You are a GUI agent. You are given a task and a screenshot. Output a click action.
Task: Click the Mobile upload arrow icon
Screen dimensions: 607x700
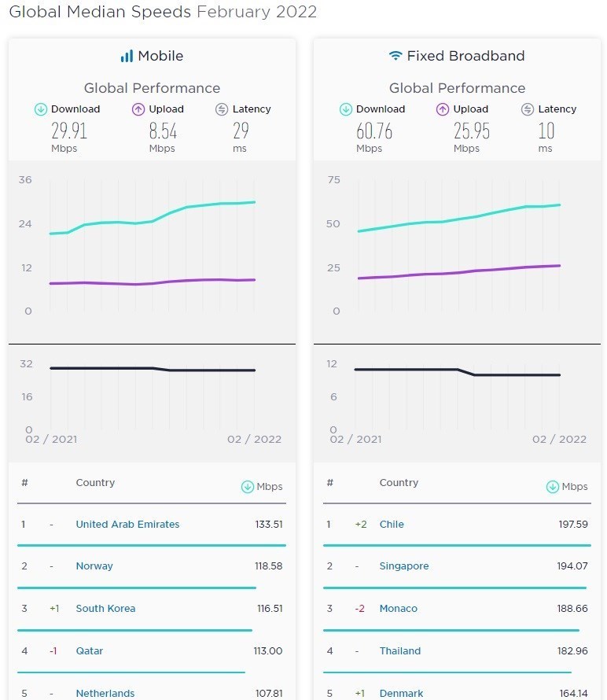tap(138, 110)
